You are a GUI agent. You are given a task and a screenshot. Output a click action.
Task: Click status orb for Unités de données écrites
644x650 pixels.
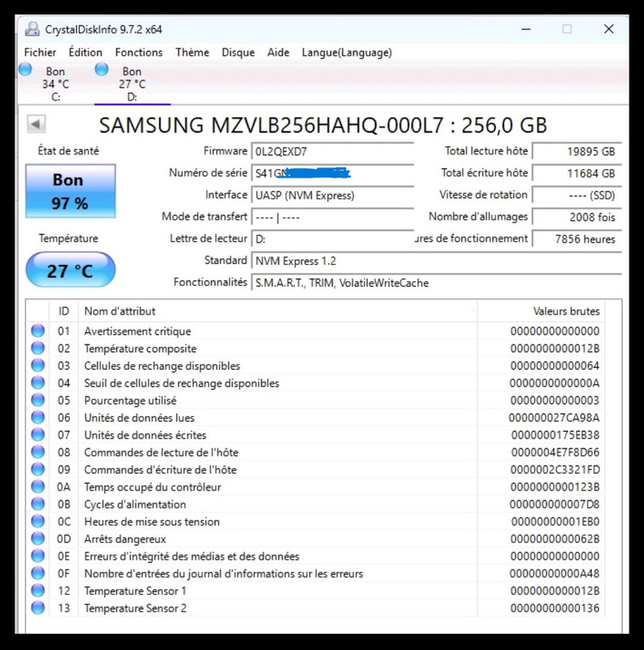click(37, 435)
